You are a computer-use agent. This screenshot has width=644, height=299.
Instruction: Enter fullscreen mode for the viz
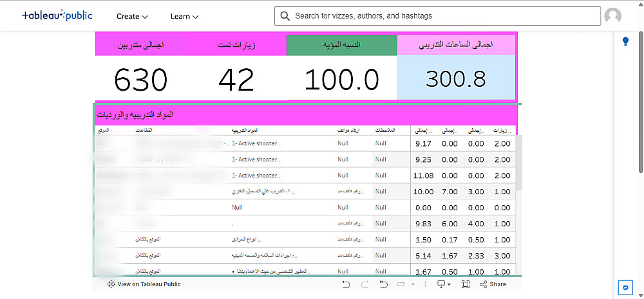pos(466,284)
